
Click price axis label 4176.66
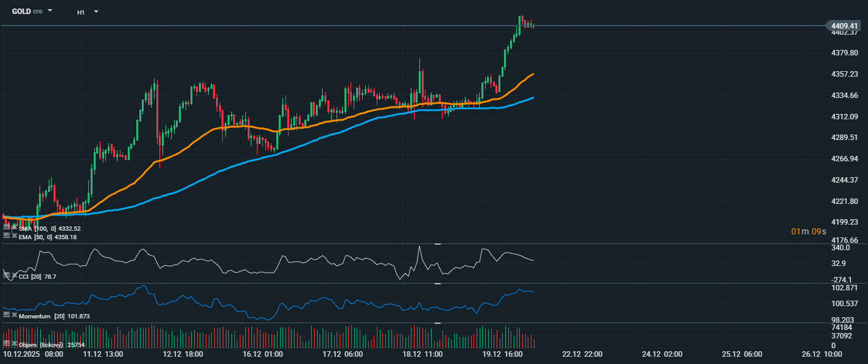click(x=844, y=240)
